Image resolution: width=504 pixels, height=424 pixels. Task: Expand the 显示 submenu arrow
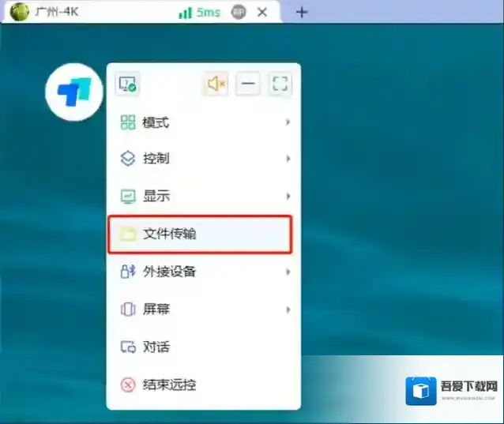(x=288, y=196)
